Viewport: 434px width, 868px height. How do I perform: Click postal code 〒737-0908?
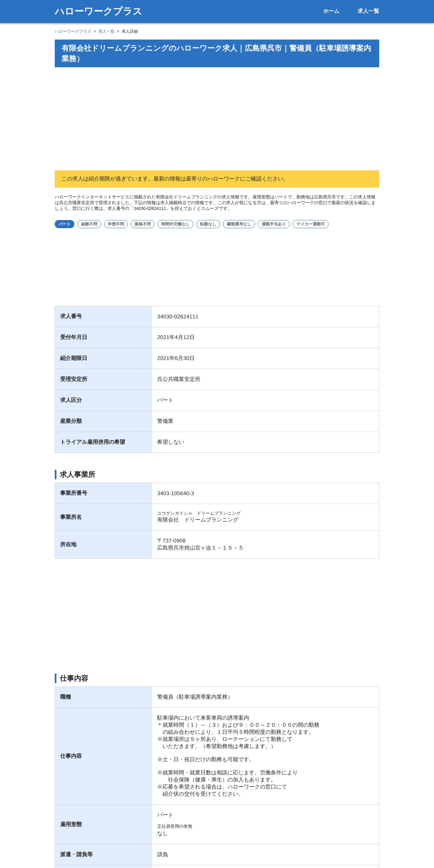pos(171,541)
